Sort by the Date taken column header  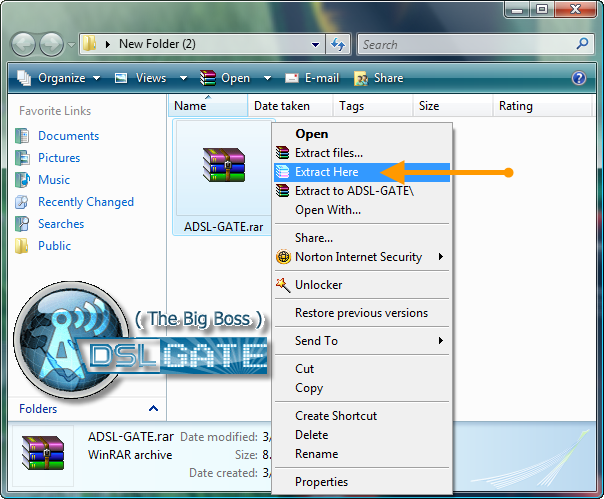coord(290,106)
